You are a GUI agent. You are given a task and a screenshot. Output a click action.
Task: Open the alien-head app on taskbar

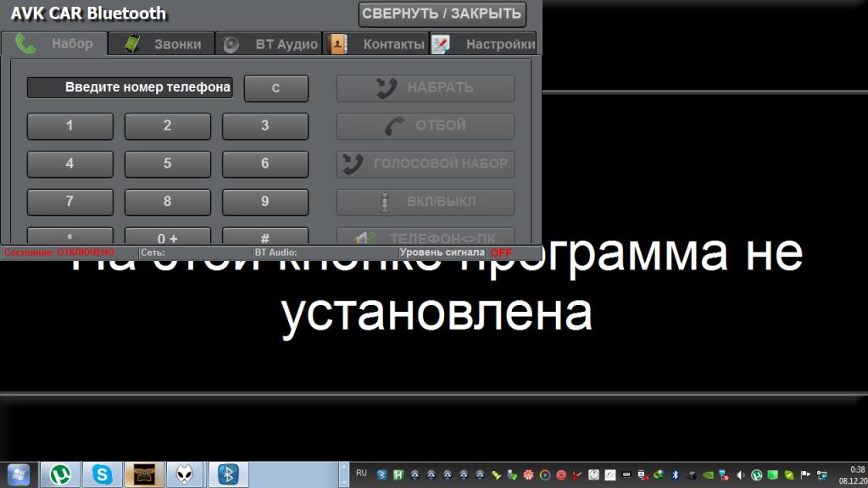pyautogui.click(x=186, y=474)
